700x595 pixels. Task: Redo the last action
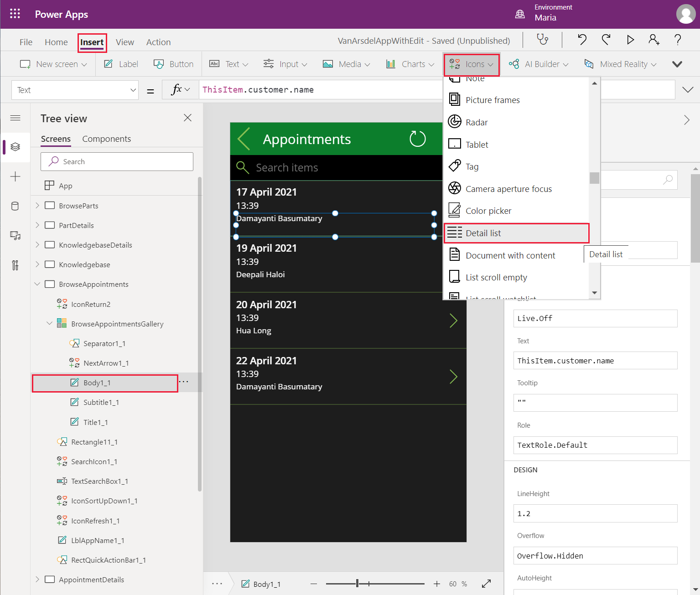606,40
